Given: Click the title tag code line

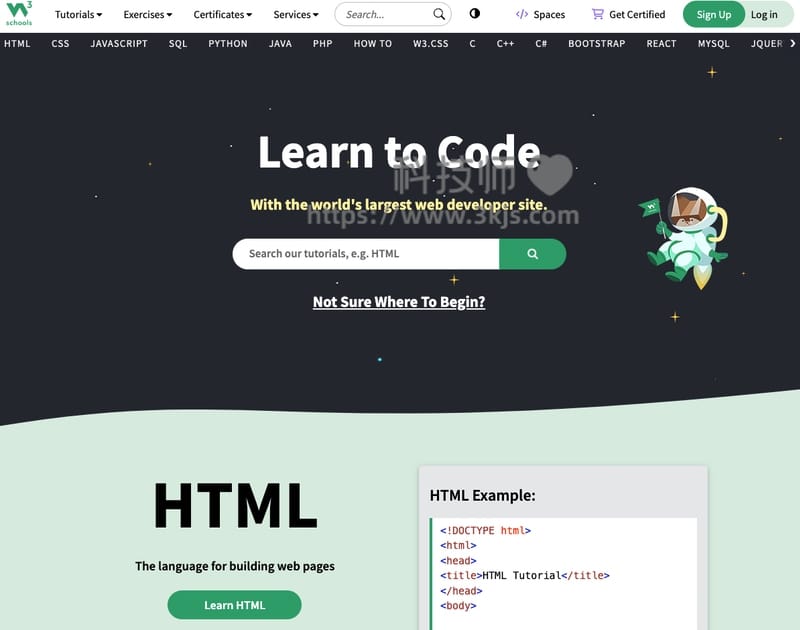Looking at the screenshot, I should (524, 575).
